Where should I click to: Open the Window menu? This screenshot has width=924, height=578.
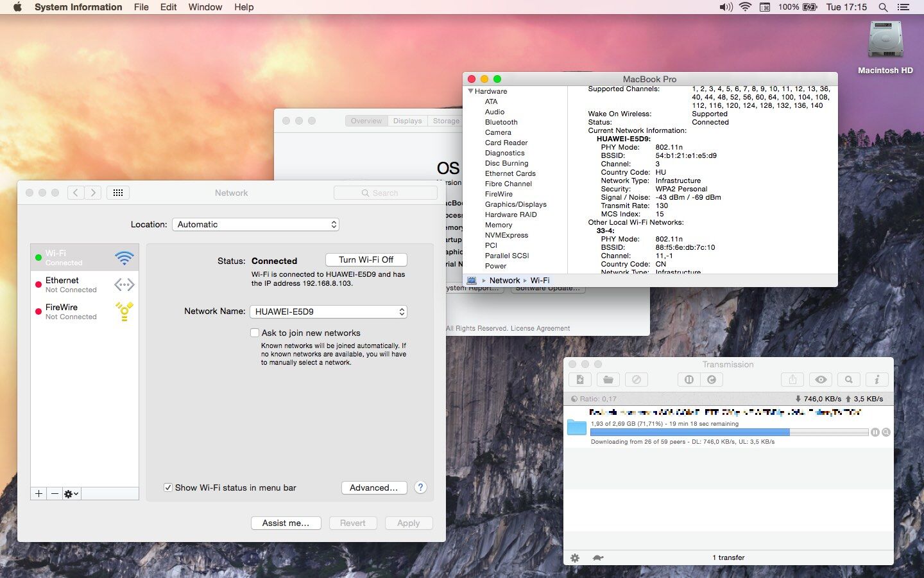(x=205, y=7)
